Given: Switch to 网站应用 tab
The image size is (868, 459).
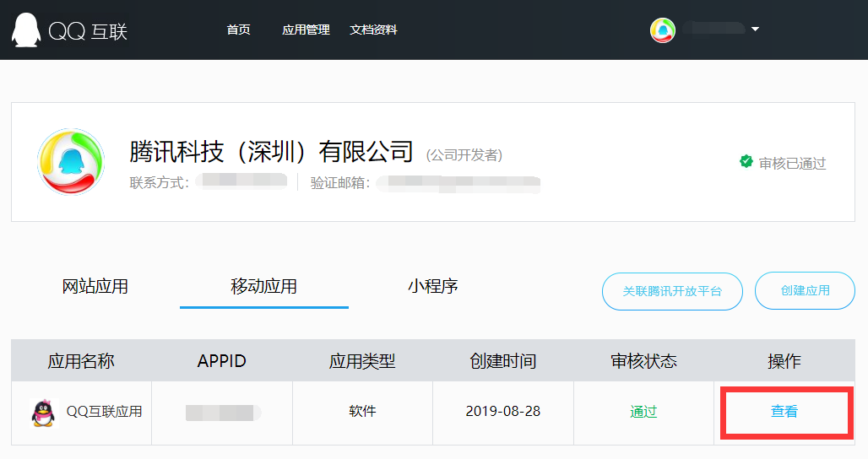Looking at the screenshot, I should 95,287.
